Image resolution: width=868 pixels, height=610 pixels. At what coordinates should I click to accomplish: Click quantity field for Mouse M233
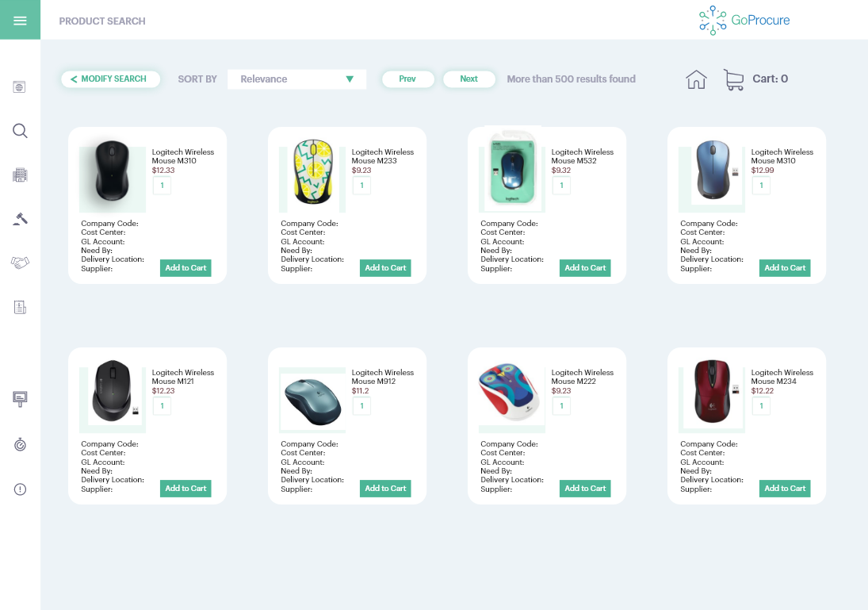tap(361, 186)
